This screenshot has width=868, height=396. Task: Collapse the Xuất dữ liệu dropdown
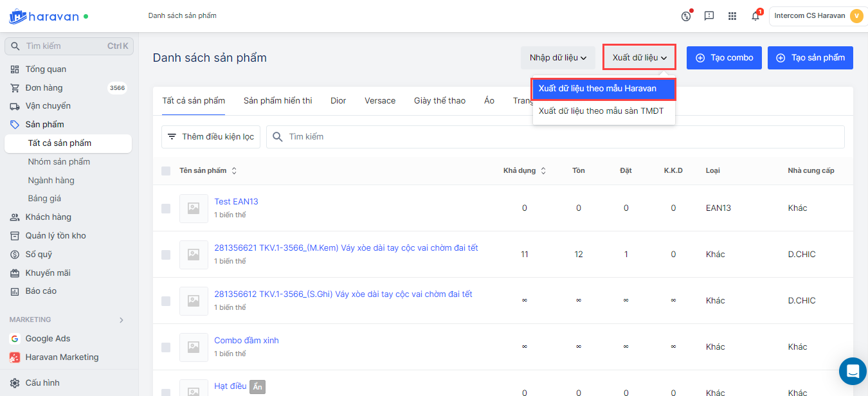tap(639, 58)
